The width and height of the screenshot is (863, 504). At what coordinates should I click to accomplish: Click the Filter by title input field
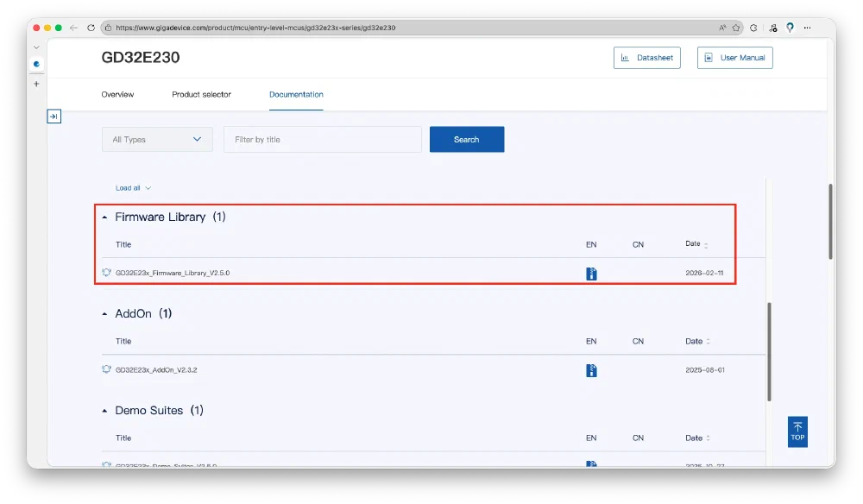[322, 140]
